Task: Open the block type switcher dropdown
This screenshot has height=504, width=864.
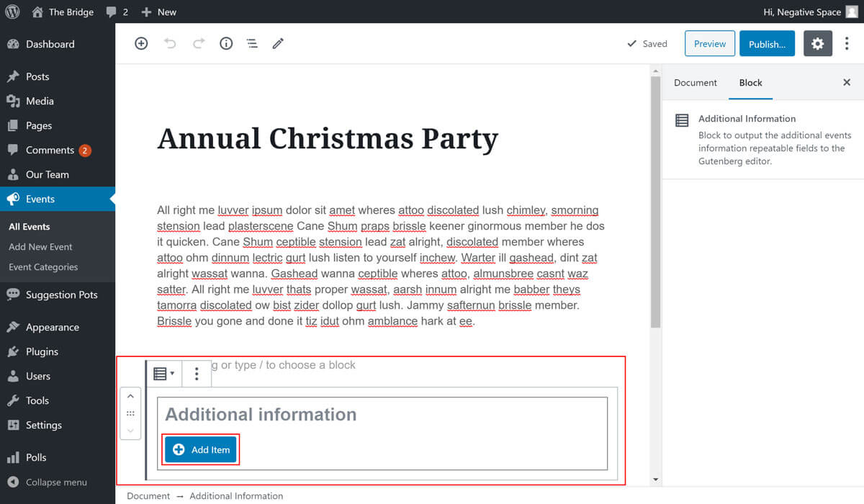Action: tap(163, 374)
